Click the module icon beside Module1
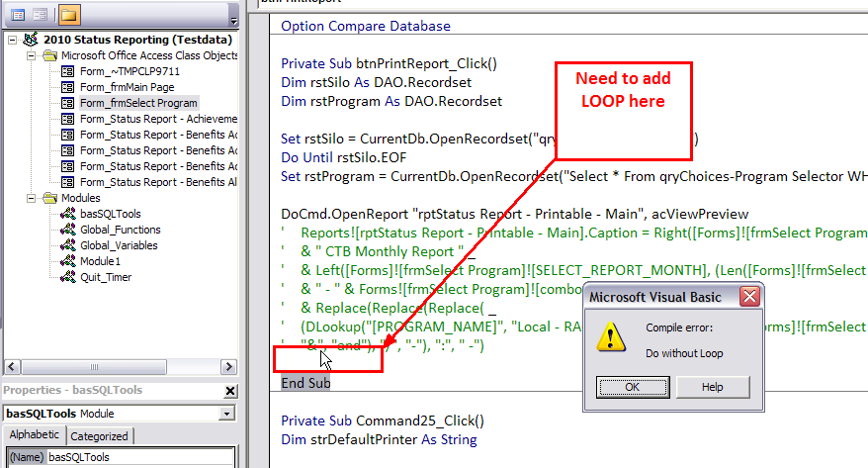The width and height of the screenshot is (868, 468). tap(67, 261)
